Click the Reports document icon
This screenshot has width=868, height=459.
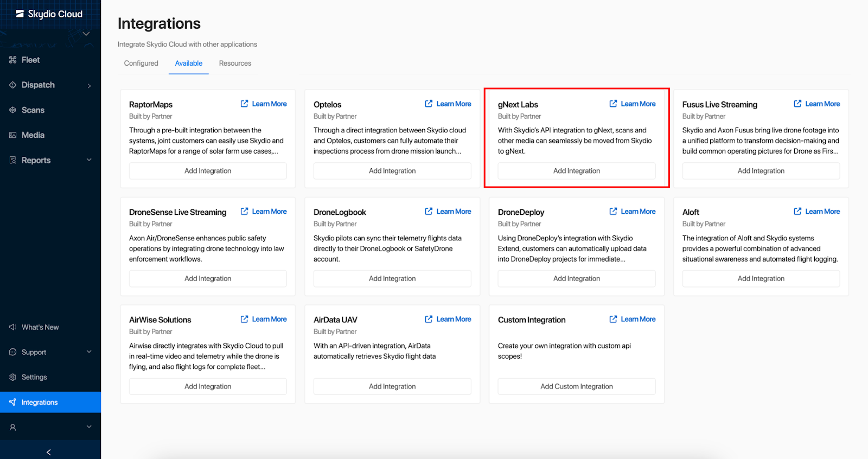coord(12,160)
